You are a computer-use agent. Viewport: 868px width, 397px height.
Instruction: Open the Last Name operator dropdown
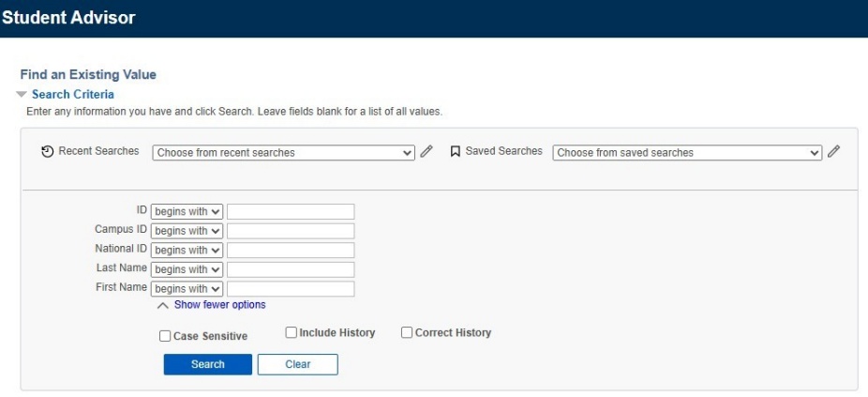pos(187,269)
